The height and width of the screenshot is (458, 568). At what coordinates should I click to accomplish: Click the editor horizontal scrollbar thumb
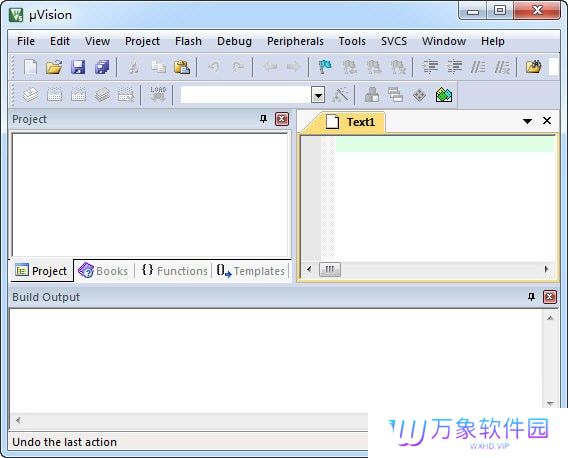(330, 270)
